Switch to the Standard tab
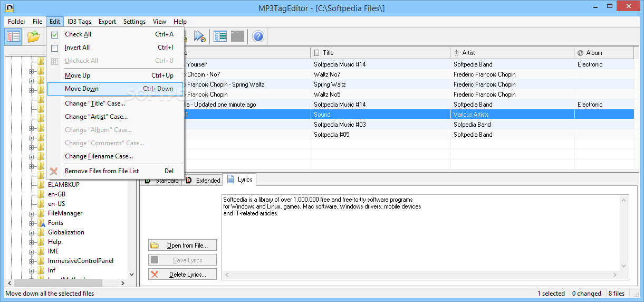This screenshot has height=302, width=644. [162, 181]
